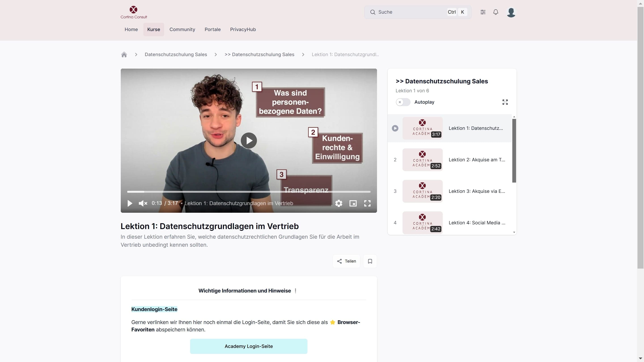
Task: Open the user profile avatar
Action: pyautogui.click(x=511, y=12)
